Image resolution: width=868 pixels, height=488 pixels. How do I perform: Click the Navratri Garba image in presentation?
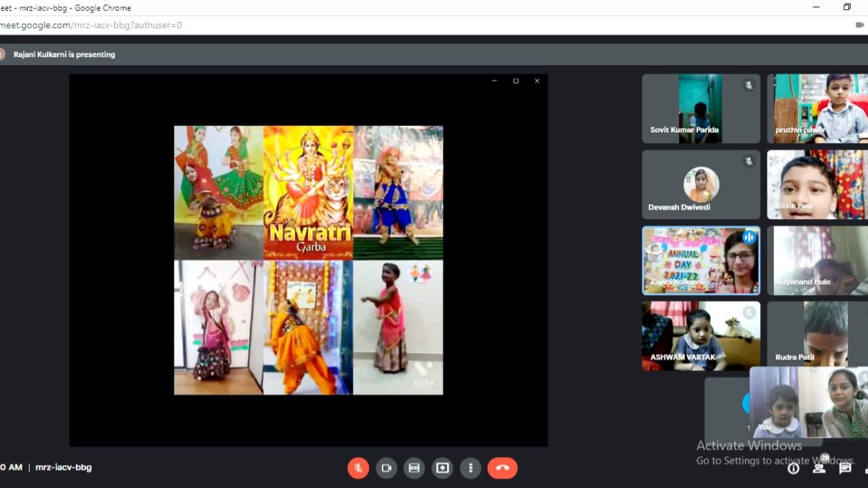pos(308,192)
